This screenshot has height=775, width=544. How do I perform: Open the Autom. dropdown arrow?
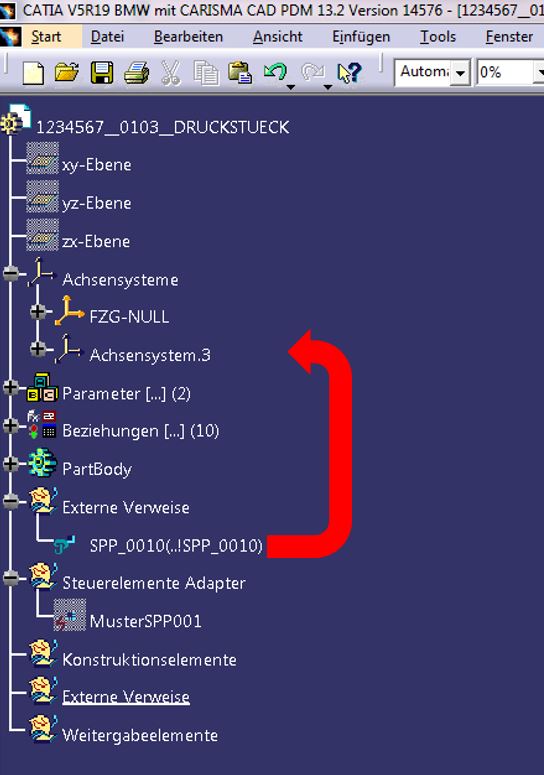tap(460, 73)
